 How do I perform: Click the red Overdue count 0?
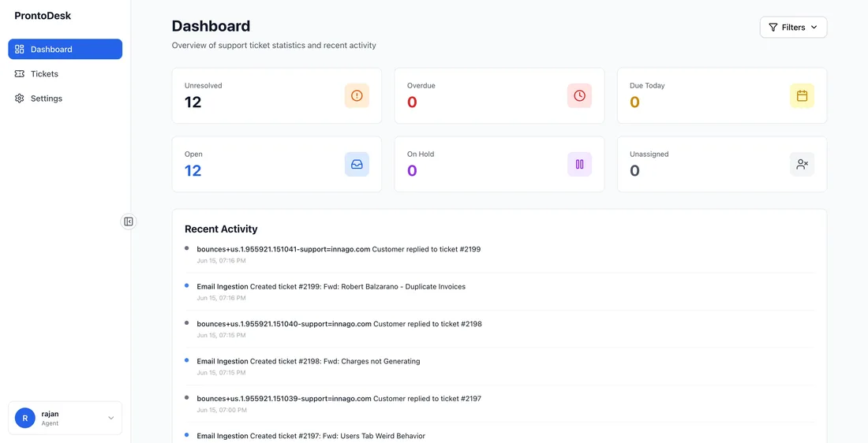click(x=412, y=102)
